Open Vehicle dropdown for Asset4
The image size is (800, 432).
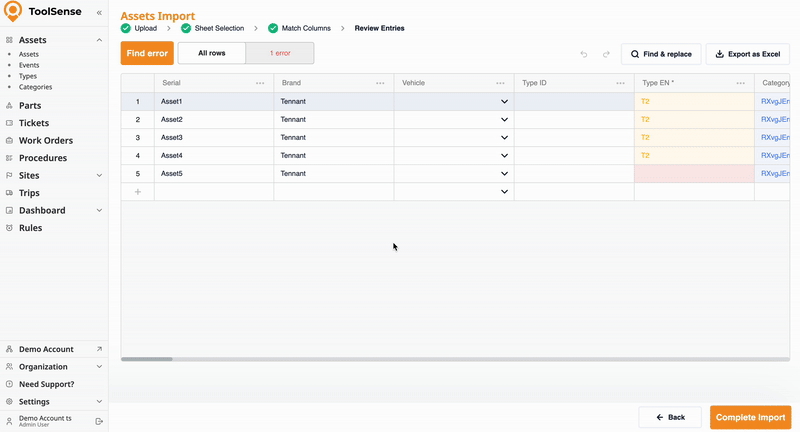click(504, 156)
